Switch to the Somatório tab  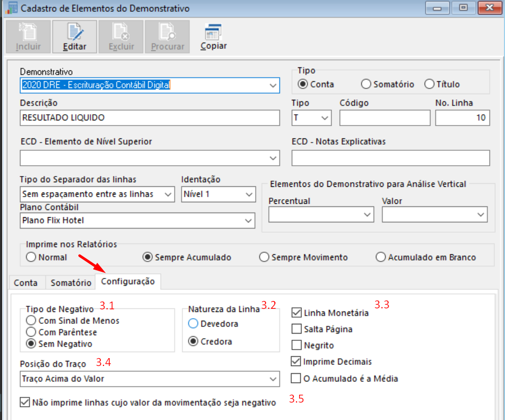pos(71,283)
